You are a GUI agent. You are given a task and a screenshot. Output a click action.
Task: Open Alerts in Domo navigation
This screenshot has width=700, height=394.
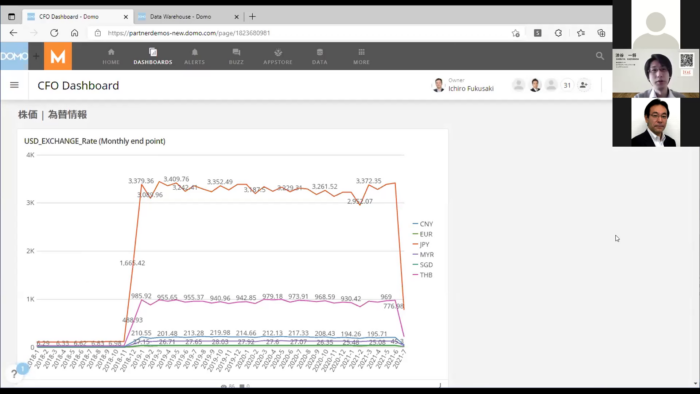(x=195, y=57)
